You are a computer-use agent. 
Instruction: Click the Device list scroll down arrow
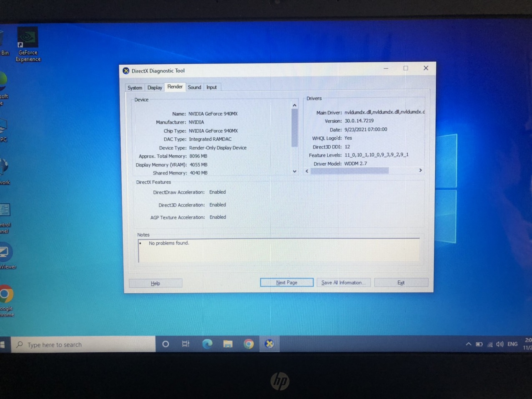pyautogui.click(x=294, y=171)
